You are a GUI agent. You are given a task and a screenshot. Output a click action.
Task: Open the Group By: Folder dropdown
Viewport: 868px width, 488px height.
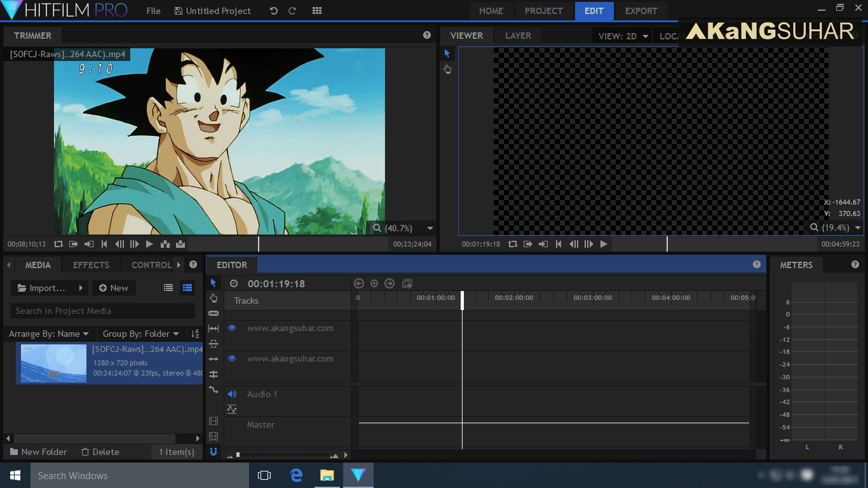pyautogui.click(x=141, y=334)
